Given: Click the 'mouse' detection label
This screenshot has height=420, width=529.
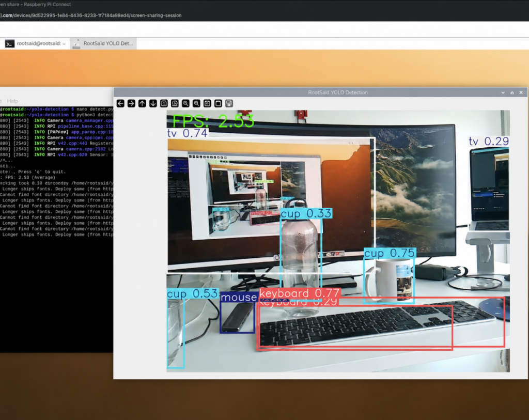Looking at the screenshot, I should [239, 297].
